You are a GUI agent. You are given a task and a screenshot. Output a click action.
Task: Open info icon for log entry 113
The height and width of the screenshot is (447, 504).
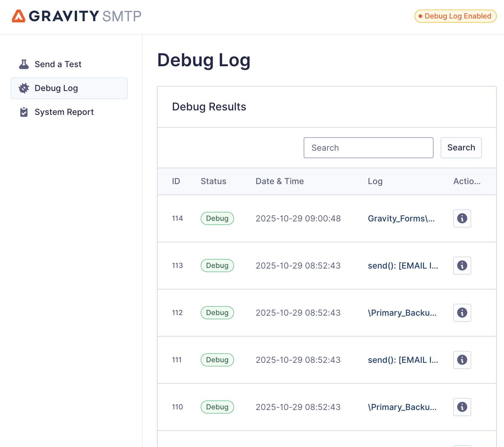coord(462,266)
